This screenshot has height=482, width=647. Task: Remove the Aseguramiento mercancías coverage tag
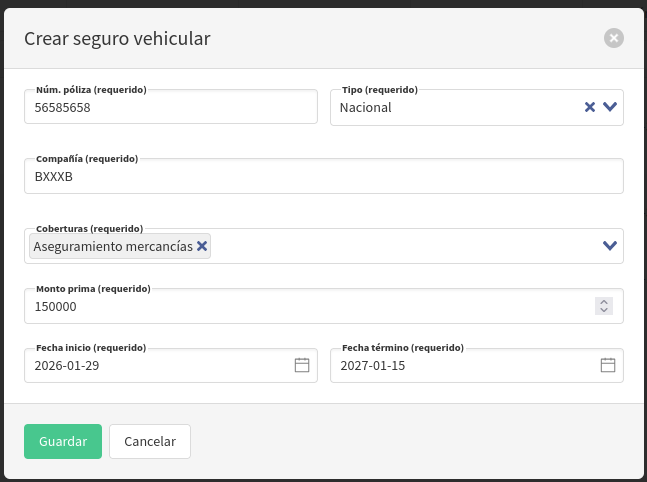(x=202, y=246)
